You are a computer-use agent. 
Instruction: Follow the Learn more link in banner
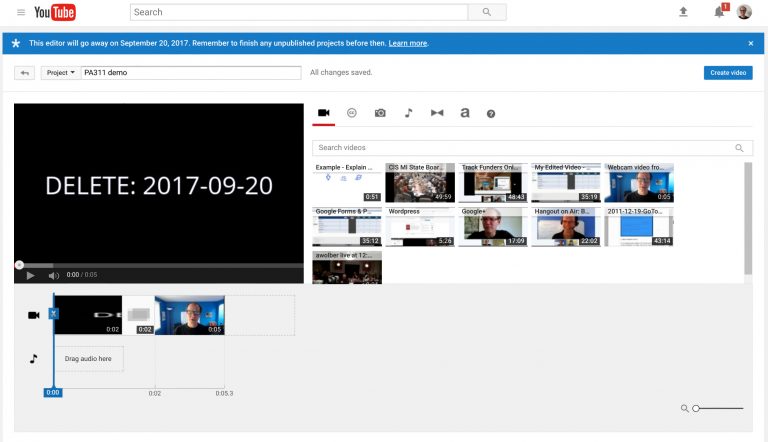click(407, 44)
